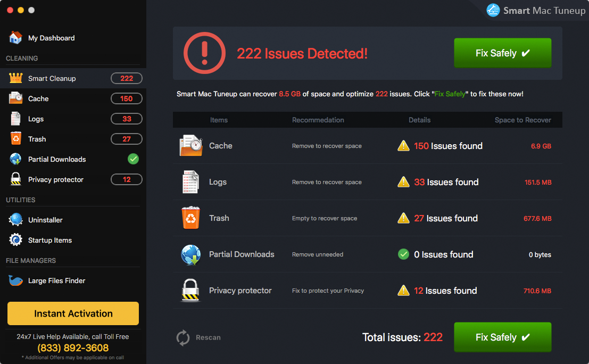This screenshot has width=589, height=364.
Task: Click the Logs icon in results table
Action: [190, 182]
